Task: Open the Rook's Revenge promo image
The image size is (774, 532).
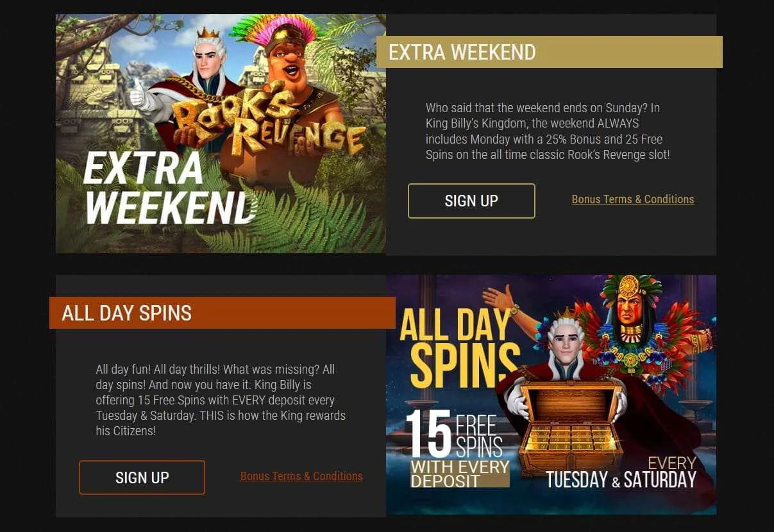Action: tap(221, 133)
